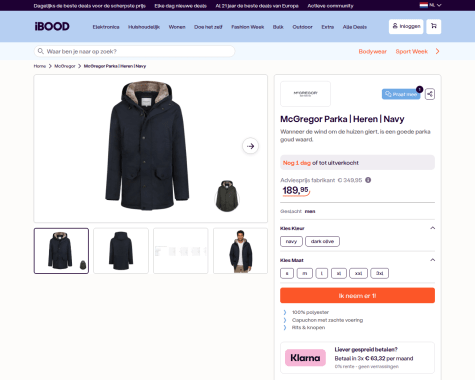
Task: Collapse the Kies Kleur section
Action: pyautogui.click(x=433, y=228)
